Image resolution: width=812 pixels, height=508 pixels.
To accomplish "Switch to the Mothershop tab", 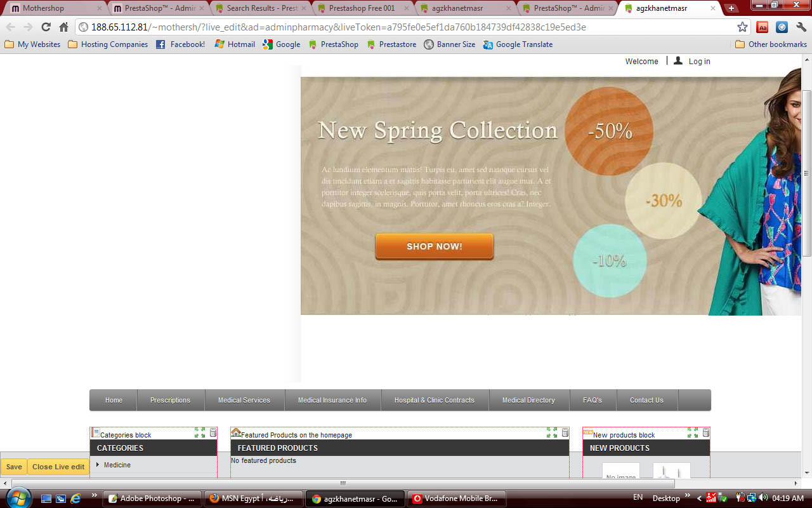I will (x=55, y=8).
